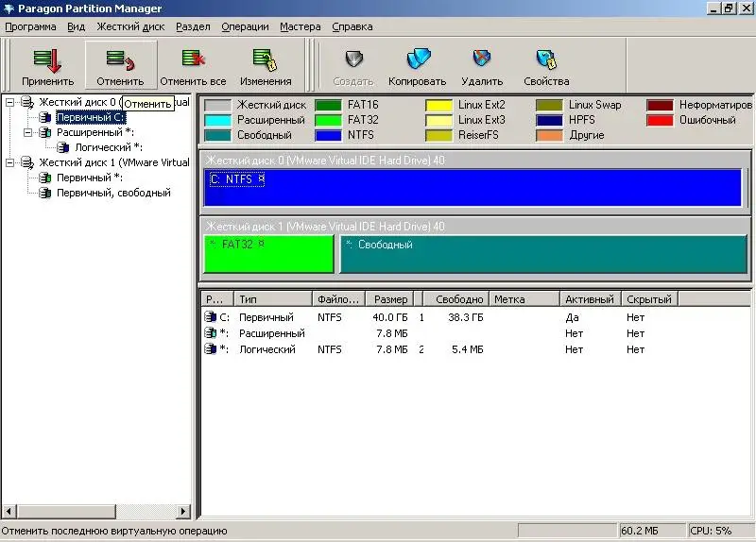The width and height of the screenshot is (756, 542).
Task: Select the green FAT32 partition block
Action: [x=268, y=254]
